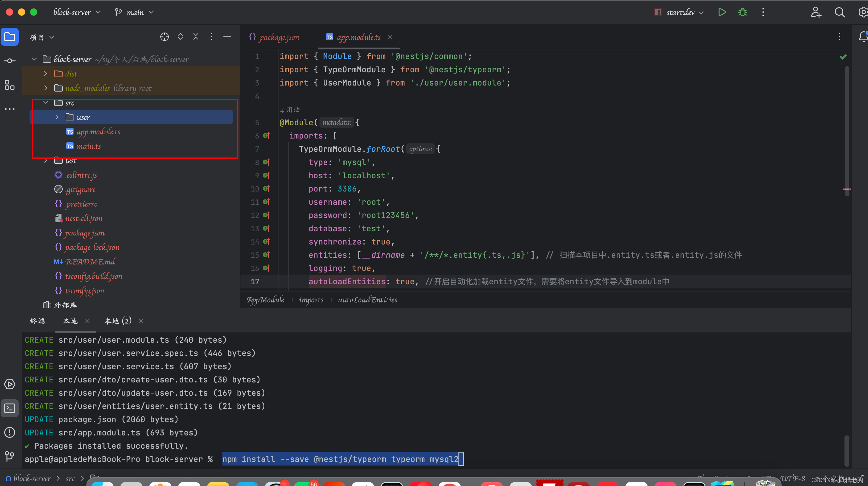Screen dimensions: 868x486
Task: Click gutter override icon on line 6
Action: 266,136
